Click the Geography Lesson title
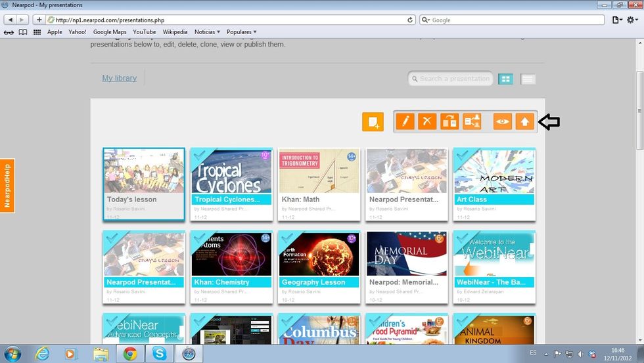 coord(313,282)
